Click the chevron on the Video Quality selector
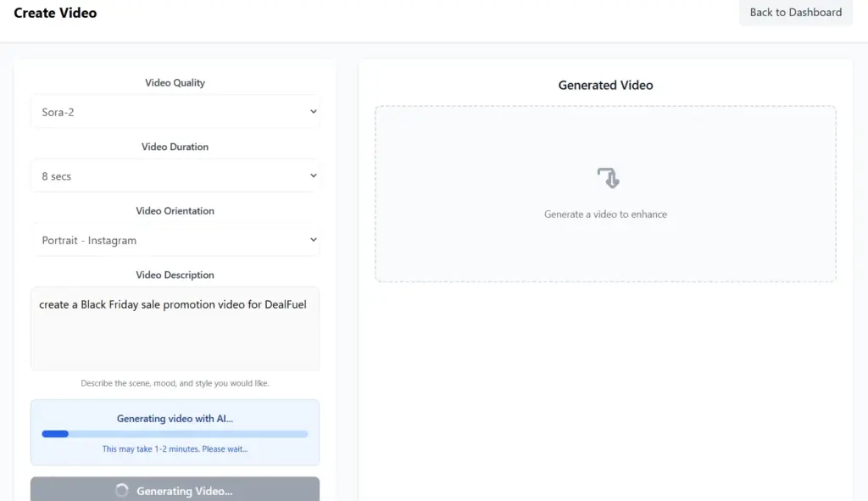This screenshot has height=501, width=868. (313, 111)
